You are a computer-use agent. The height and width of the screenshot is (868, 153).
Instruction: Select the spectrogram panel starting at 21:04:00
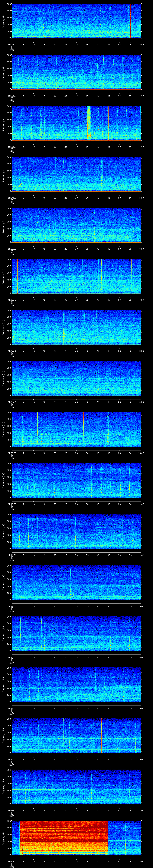pyautogui.click(x=77, y=174)
